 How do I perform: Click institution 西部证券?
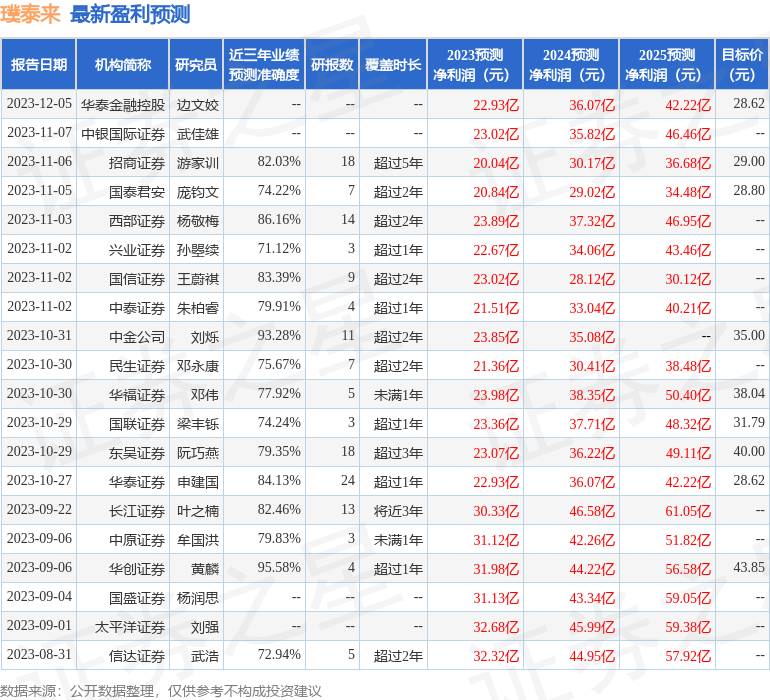pyautogui.click(x=137, y=221)
